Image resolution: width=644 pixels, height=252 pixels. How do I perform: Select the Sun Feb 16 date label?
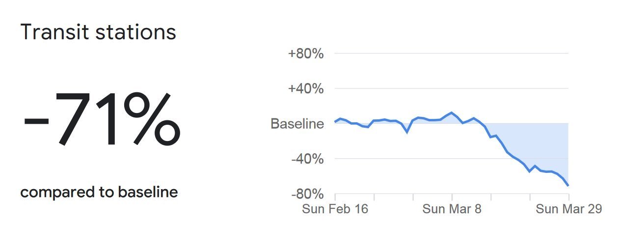coord(335,209)
